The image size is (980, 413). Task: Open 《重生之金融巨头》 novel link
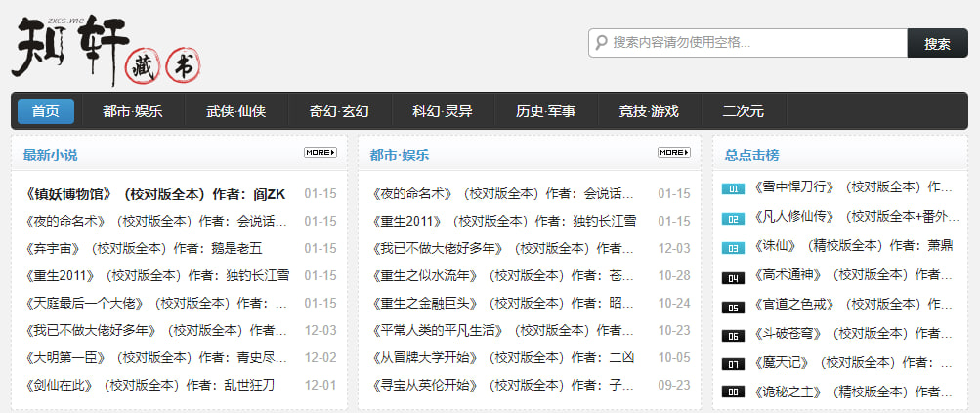coord(502,303)
